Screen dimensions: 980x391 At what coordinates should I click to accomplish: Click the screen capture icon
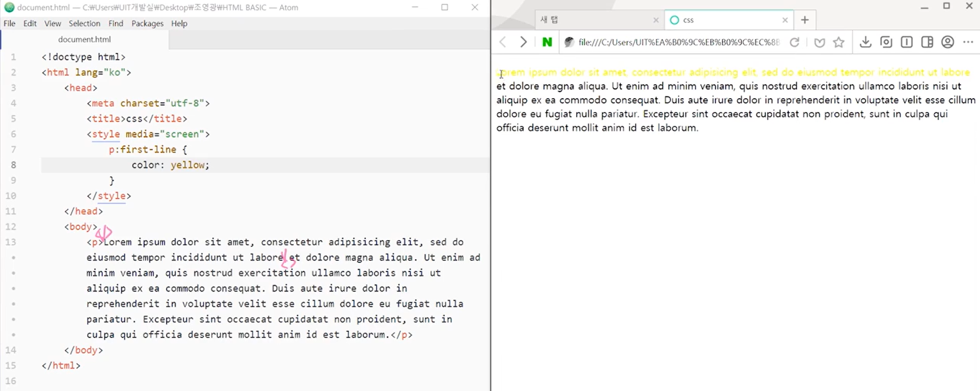coord(886,42)
